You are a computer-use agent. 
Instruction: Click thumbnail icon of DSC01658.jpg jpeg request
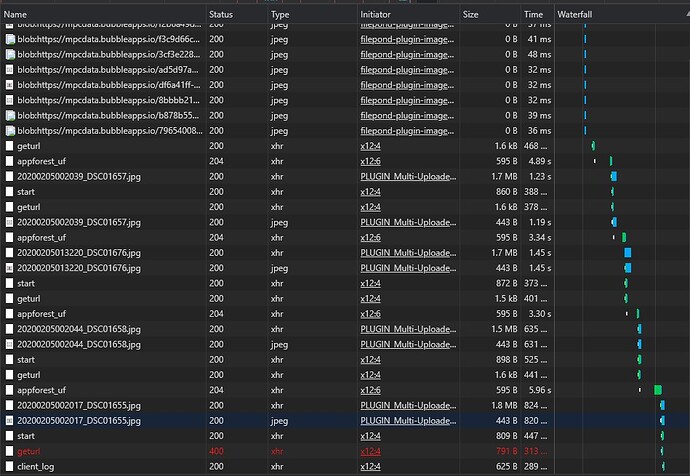point(9,344)
